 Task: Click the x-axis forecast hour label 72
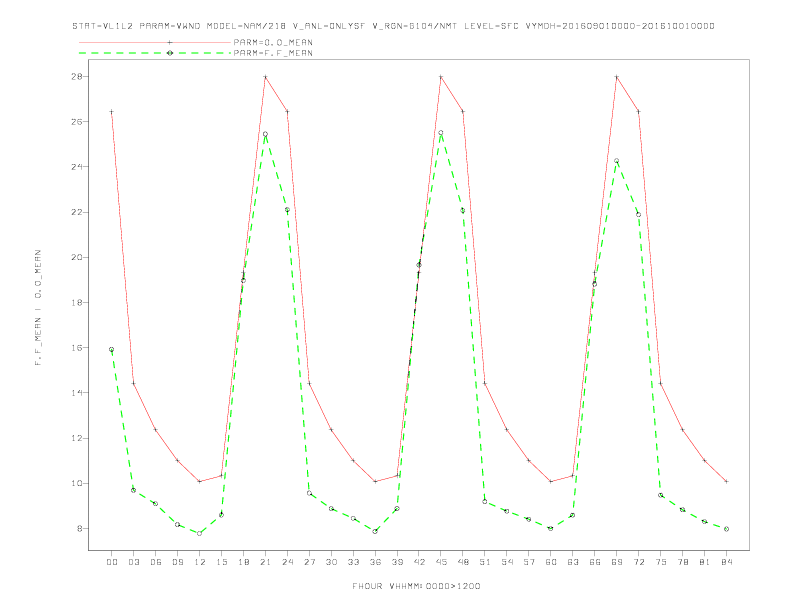tap(638, 562)
